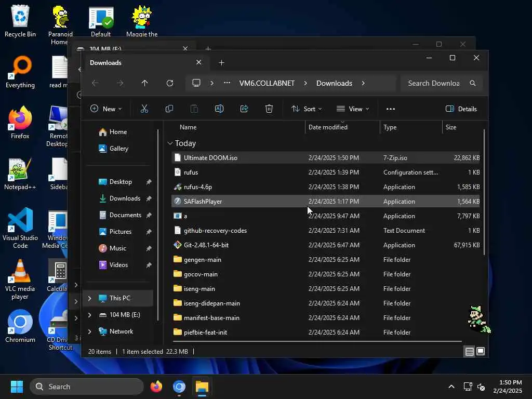Click the horizontal scrollbar in file list
The height and width of the screenshot is (399, 532).
[x=317, y=341]
